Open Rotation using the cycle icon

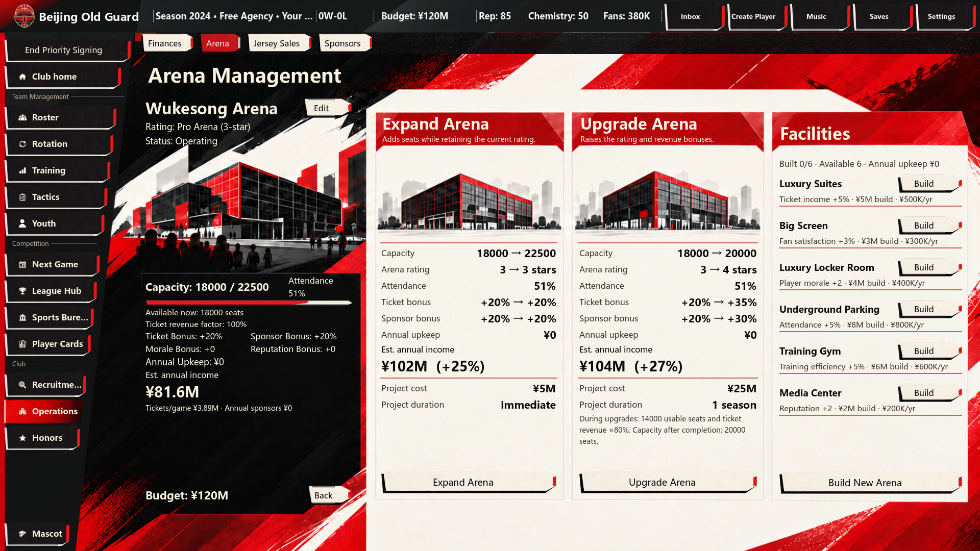22,144
